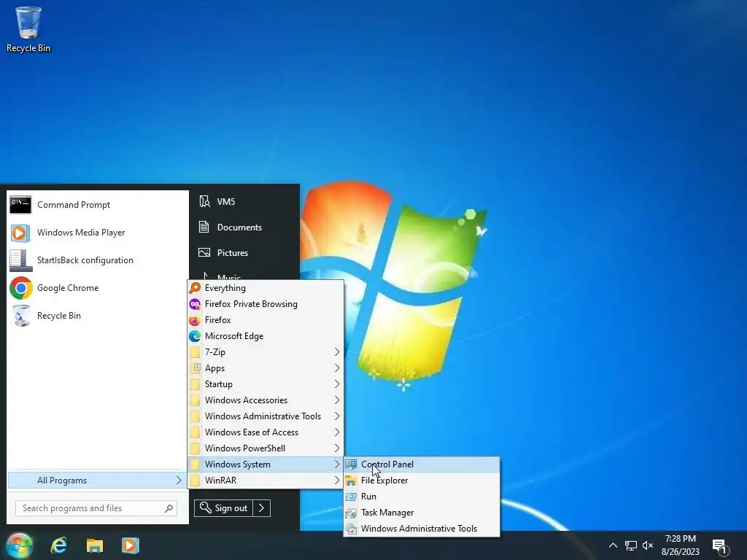
Task: Click taskbar clock showing 7:28 PM
Action: [681, 545]
